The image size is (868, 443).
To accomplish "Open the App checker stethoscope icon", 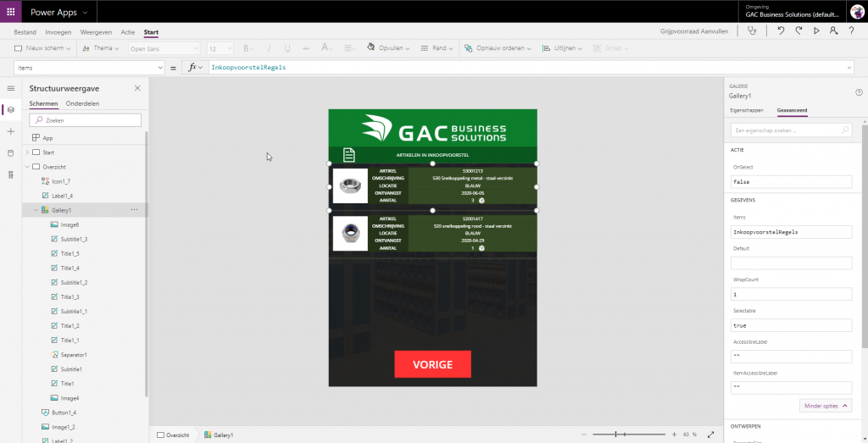I will 751,31.
